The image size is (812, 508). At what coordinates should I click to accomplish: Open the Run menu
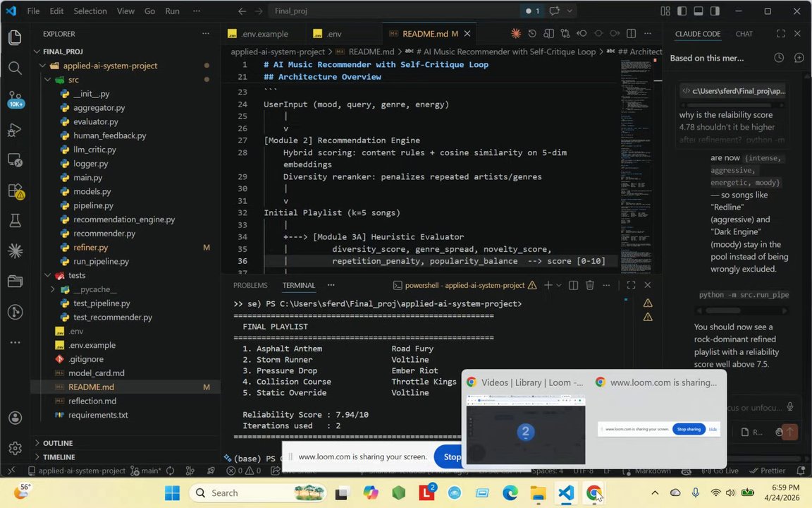pyautogui.click(x=173, y=11)
